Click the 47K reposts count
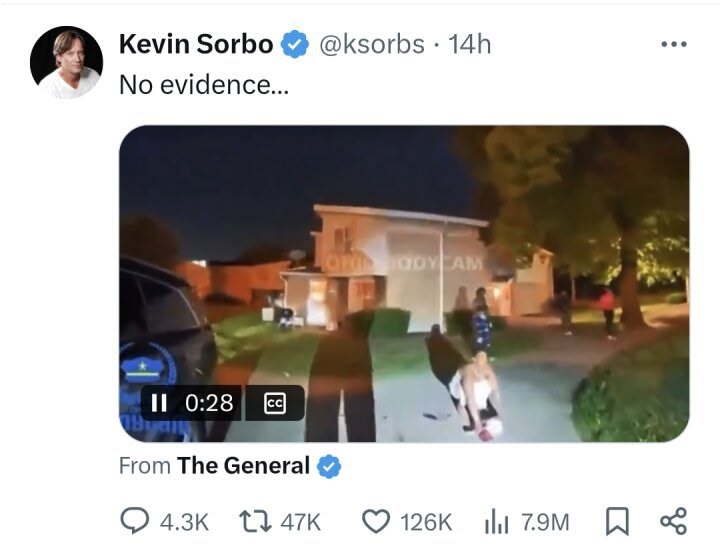 click(x=300, y=522)
